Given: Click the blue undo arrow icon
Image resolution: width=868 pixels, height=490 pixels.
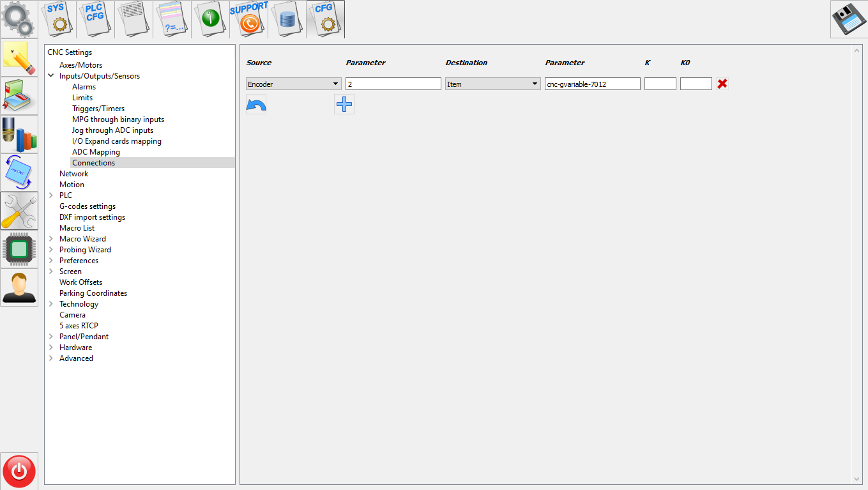Looking at the screenshot, I should click(256, 104).
